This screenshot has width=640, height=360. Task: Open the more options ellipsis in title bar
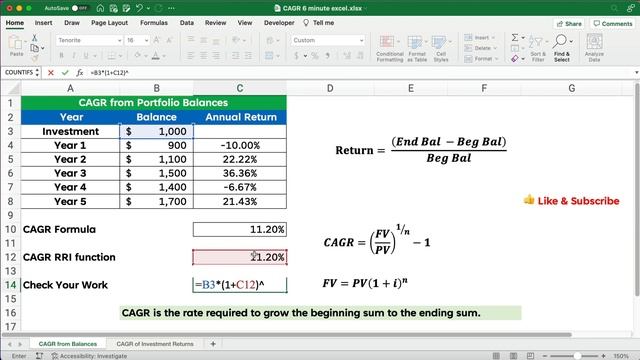tap(171, 8)
